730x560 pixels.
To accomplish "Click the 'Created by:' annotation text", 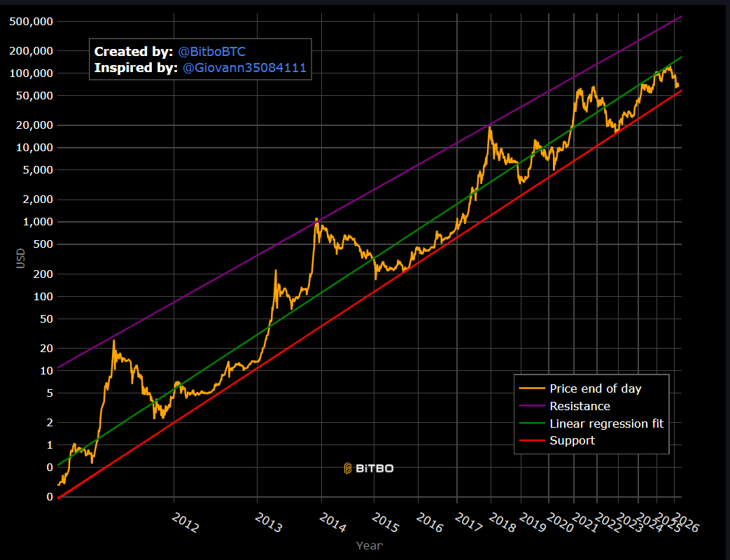I will pyautogui.click(x=133, y=52).
